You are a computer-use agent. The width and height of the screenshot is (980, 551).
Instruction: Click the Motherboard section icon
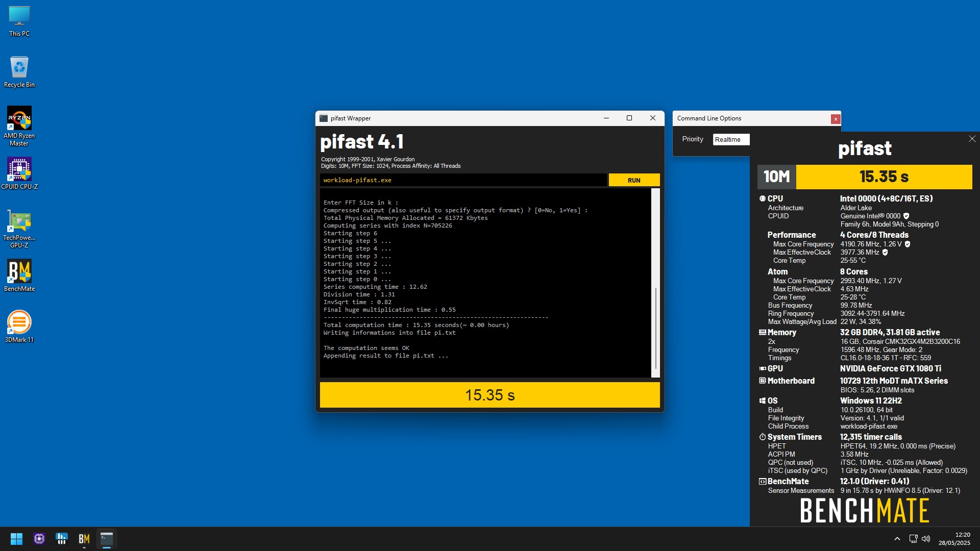tap(763, 381)
